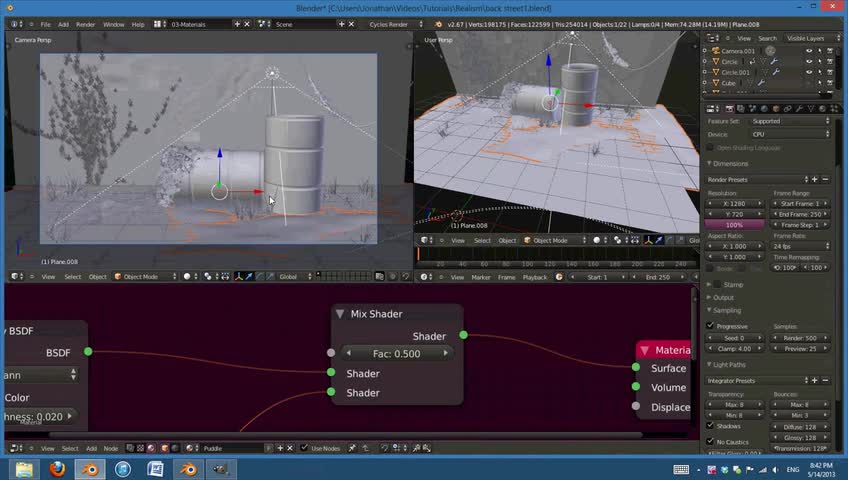
Task: Click the Mix Shader Fac slider
Action: coord(396,353)
